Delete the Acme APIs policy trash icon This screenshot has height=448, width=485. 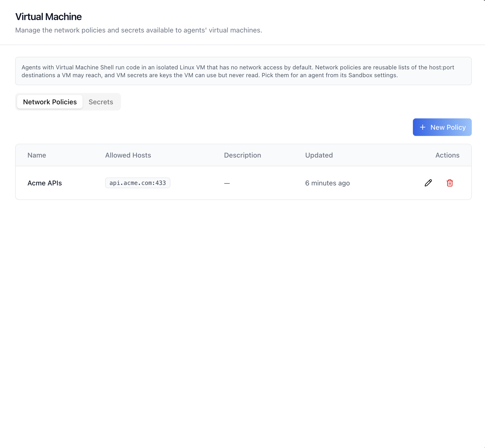[x=450, y=183]
